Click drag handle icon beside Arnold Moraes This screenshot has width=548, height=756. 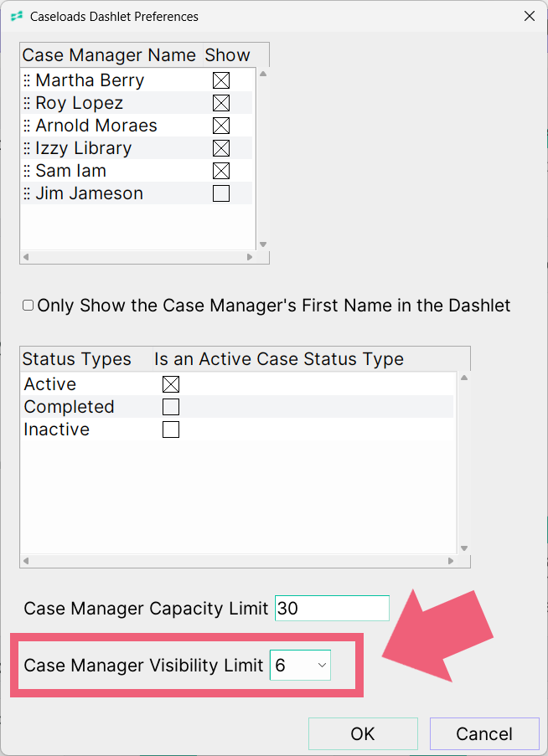pos(27,126)
